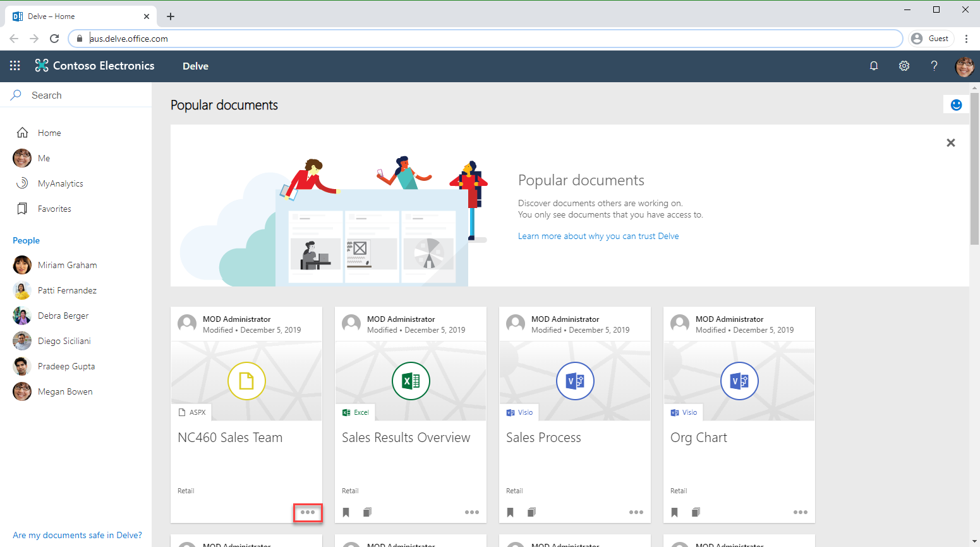Bookmark Sales Process as favorite

point(511,512)
